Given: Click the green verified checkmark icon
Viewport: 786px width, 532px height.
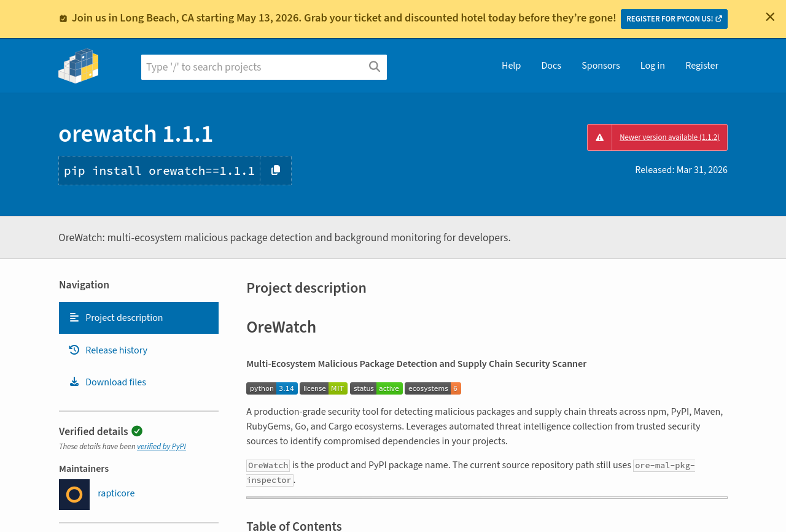Looking at the screenshot, I should coord(137,431).
